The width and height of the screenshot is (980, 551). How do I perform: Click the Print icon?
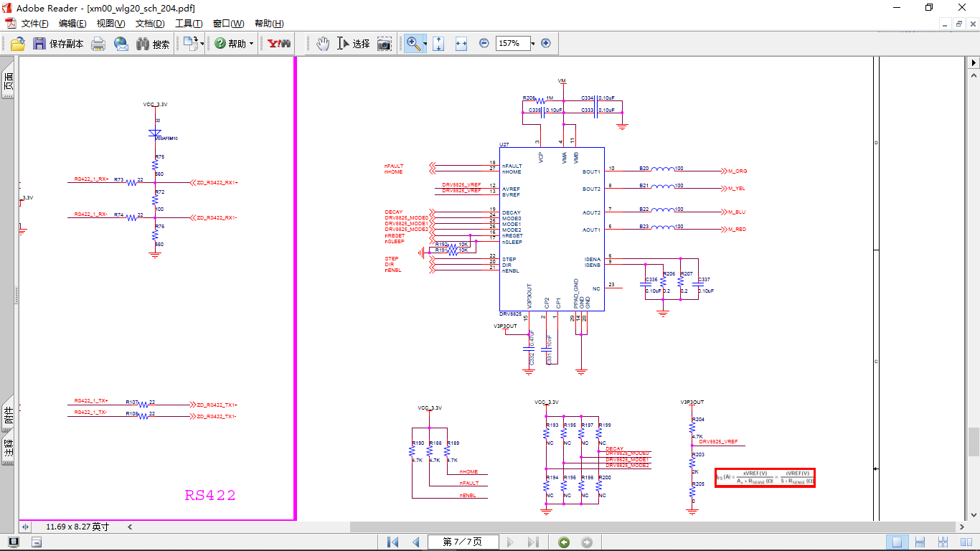pyautogui.click(x=98, y=44)
